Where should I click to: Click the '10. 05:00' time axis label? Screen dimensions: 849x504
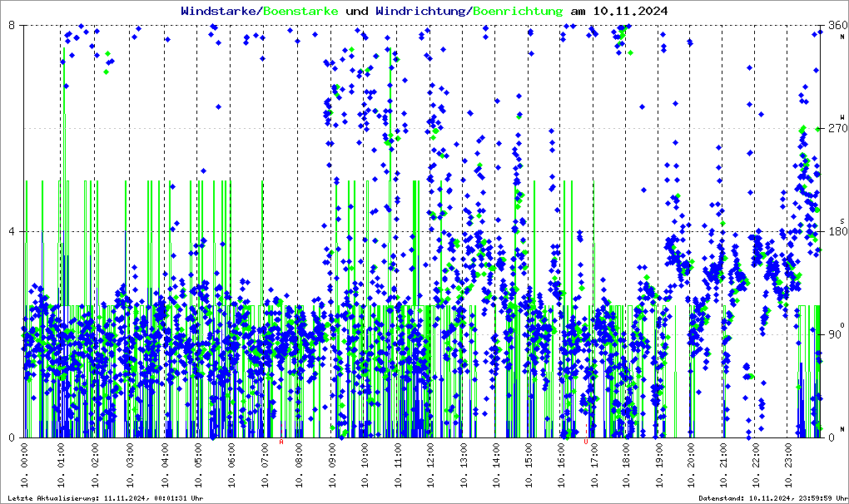tap(198, 465)
